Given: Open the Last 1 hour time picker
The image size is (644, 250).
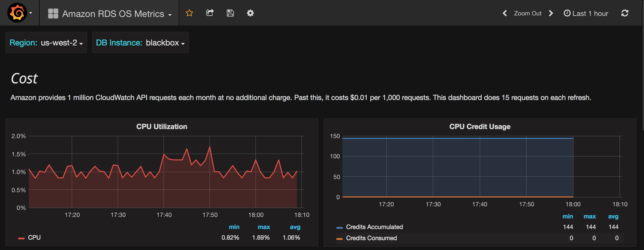Looking at the screenshot, I should (586, 13).
